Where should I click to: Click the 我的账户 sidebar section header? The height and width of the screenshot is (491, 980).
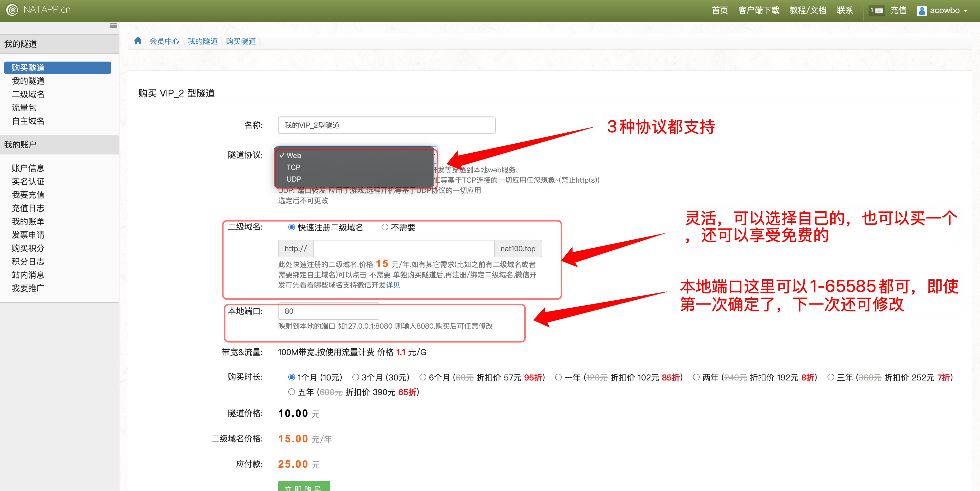coord(59,144)
